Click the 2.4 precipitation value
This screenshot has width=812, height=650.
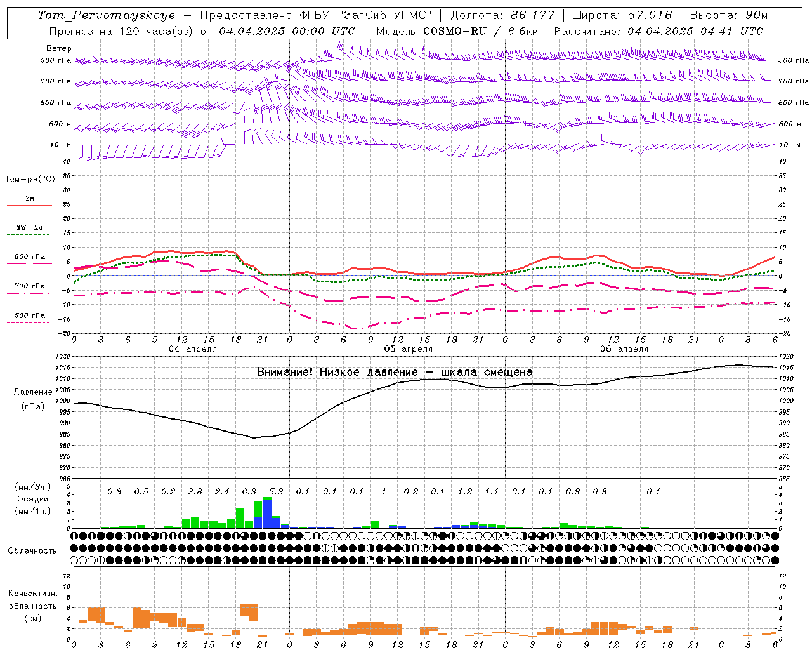(222, 491)
